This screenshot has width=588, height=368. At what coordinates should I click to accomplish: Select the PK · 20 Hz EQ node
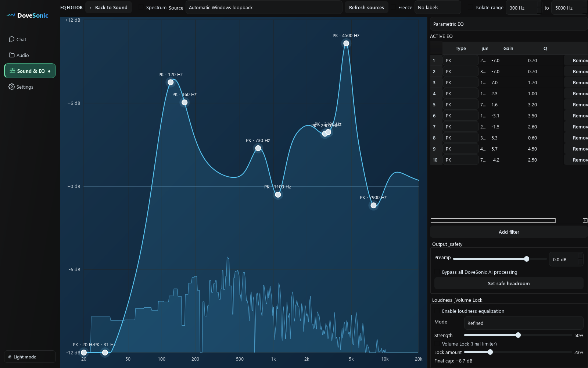point(84,353)
